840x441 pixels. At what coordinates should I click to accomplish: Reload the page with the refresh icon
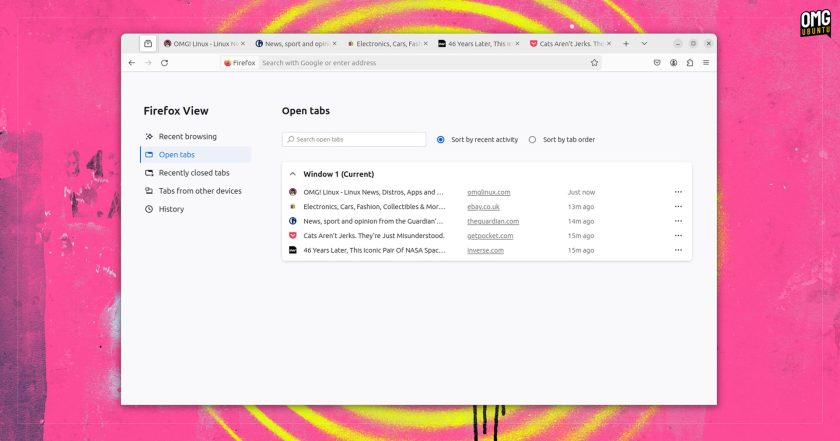pos(164,63)
